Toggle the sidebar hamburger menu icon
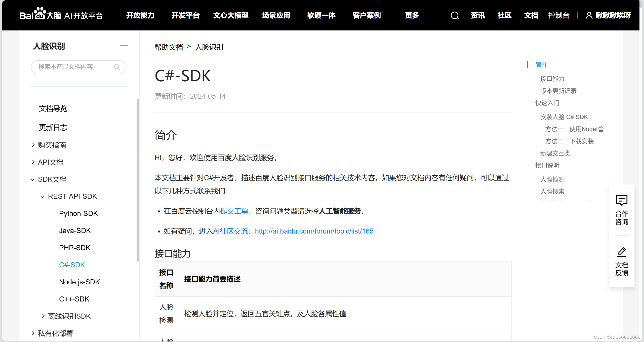644x342 pixels. 124,46
